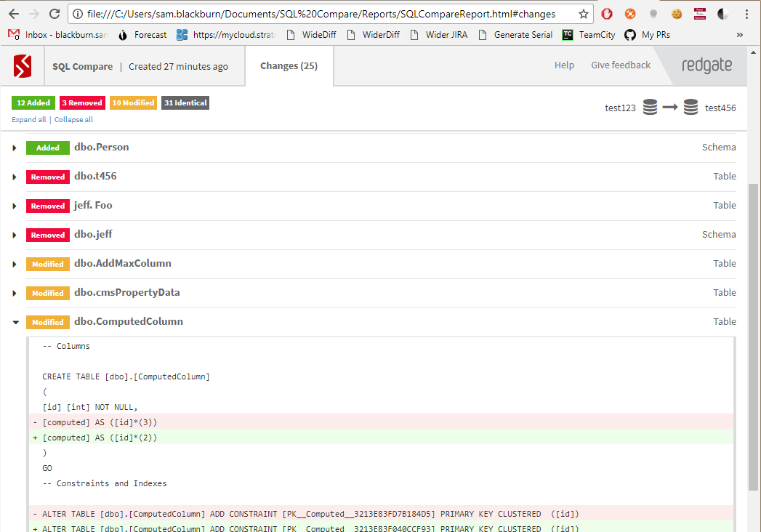
Task: Show more bookmarks with the chevron
Action: tap(740, 35)
